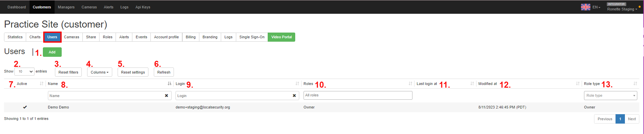Click the sort icon in Role type column

[x=635, y=84]
